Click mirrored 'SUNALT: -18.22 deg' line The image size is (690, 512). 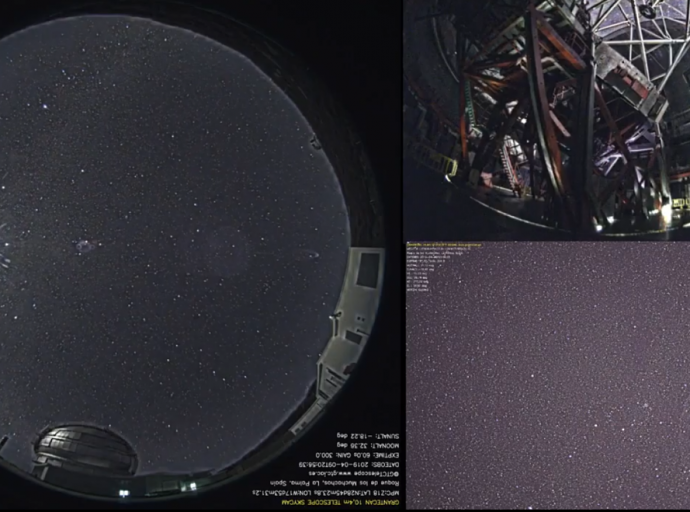tap(368, 436)
